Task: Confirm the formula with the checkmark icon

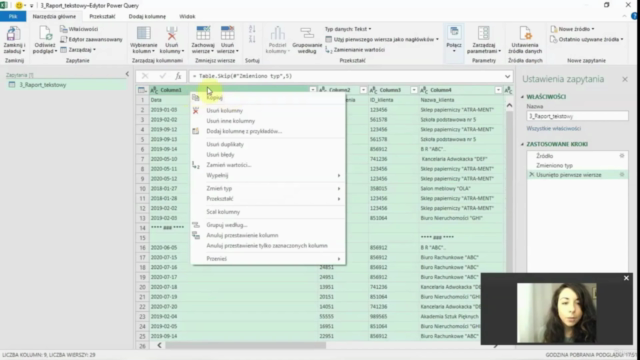Action: point(162,76)
